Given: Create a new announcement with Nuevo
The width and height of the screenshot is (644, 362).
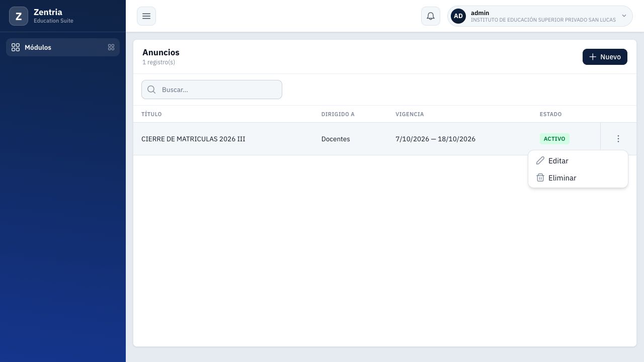Looking at the screenshot, I should coord(605,57).
